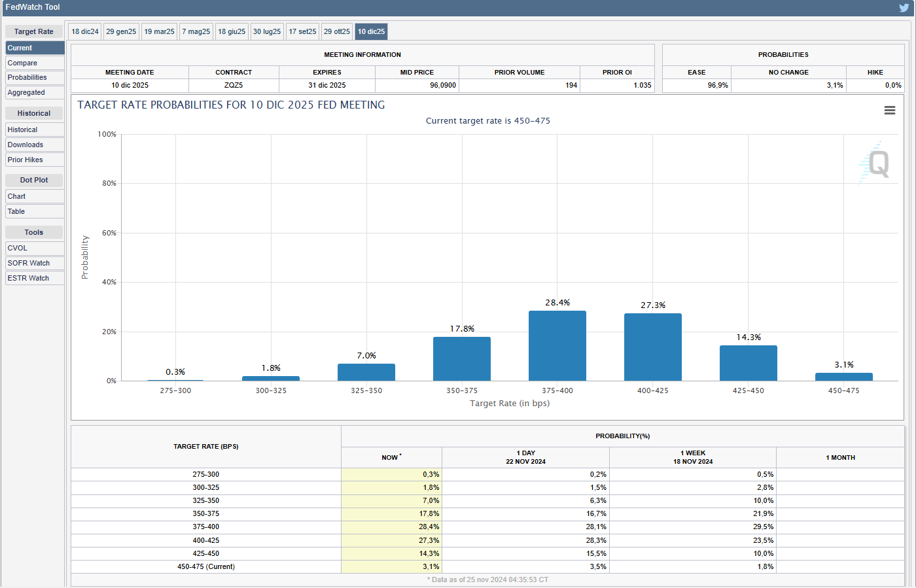This screenshot has height=588, width=916.
Task: Select the Current view in the sidebar
Action: coord(35,48)
